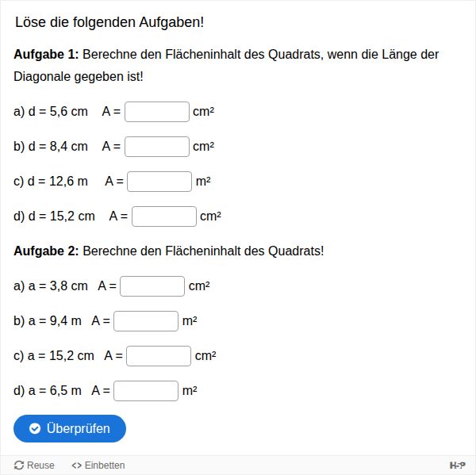Click the text 'Diagonale gegeben ist!'
This screenshot has height=475, width=476.
point(79,76)
